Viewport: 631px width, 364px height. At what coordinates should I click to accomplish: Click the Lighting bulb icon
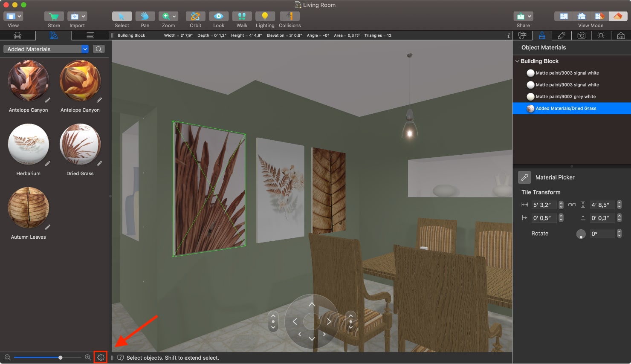[x=265, y=16]
